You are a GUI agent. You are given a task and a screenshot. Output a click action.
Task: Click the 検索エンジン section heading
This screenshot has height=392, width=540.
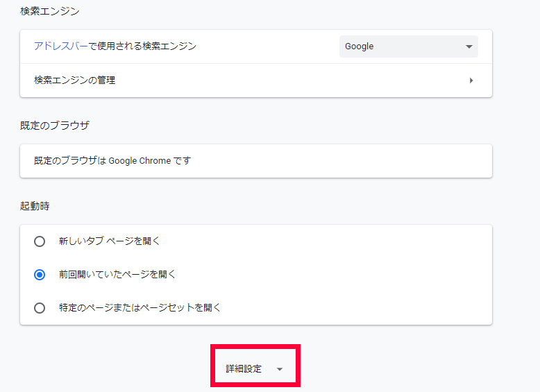[x=50, y=12]
